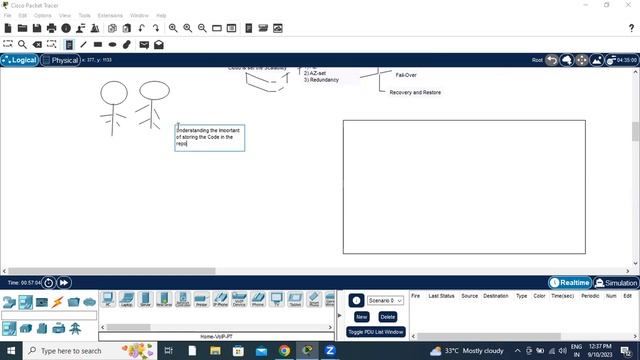Select the Power Grid subcategory
Image resolution: width=640 pixels, height=360 pixels.
coord(75,328)
